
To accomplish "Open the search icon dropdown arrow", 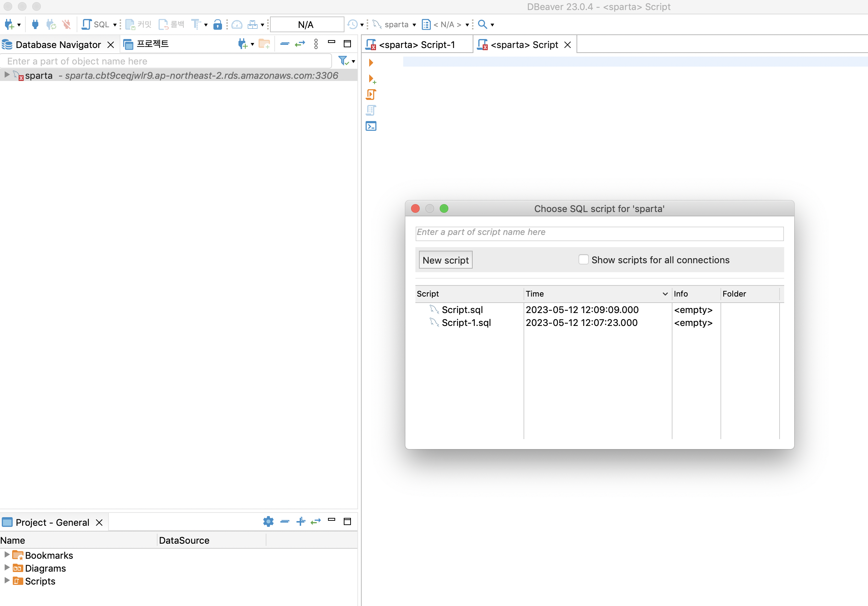I will (492, 25).
